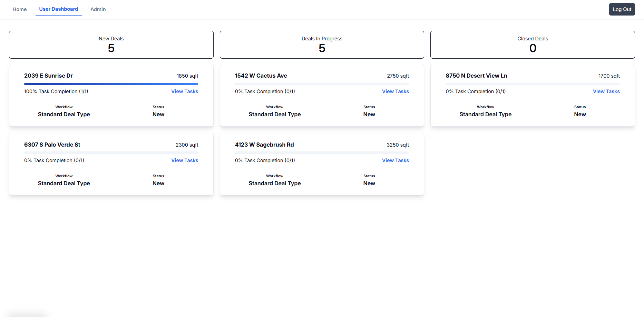This screenshot has width=644, height=317.
Task: Open the Deals In Progress summary card
Action: (322, 44)
